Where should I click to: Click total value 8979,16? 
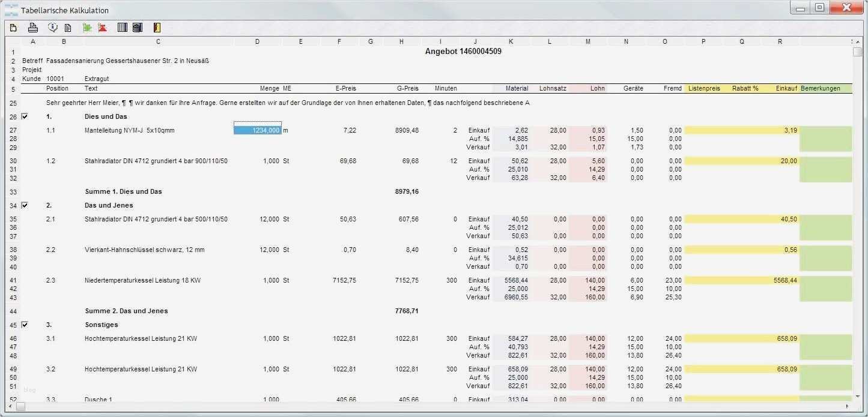tap(407, 191)
